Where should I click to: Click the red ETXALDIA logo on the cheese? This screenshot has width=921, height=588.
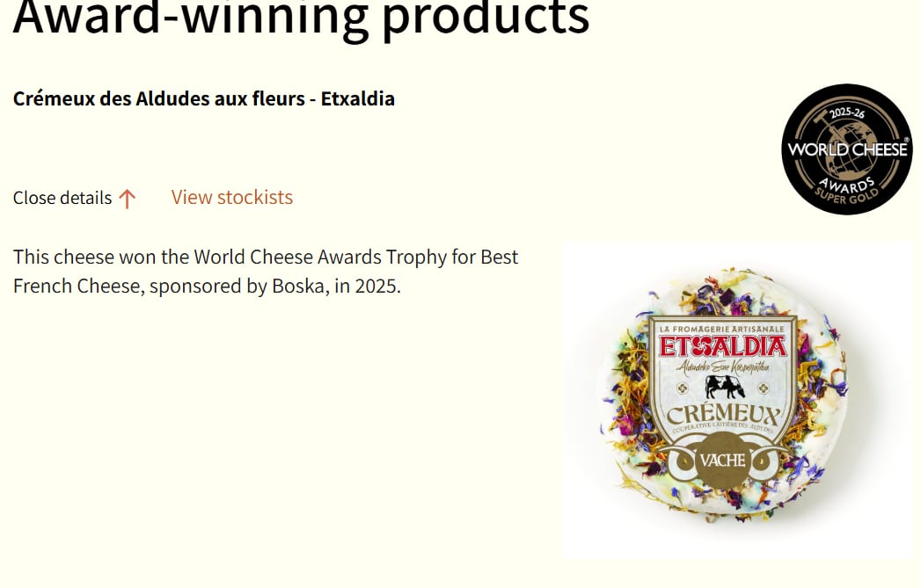click(x=722, y=346)
